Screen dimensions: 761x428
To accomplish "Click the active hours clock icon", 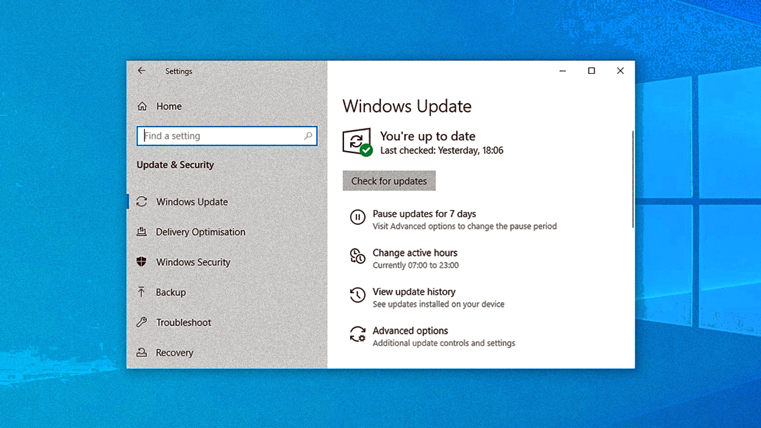I will (x=358, y=256).
